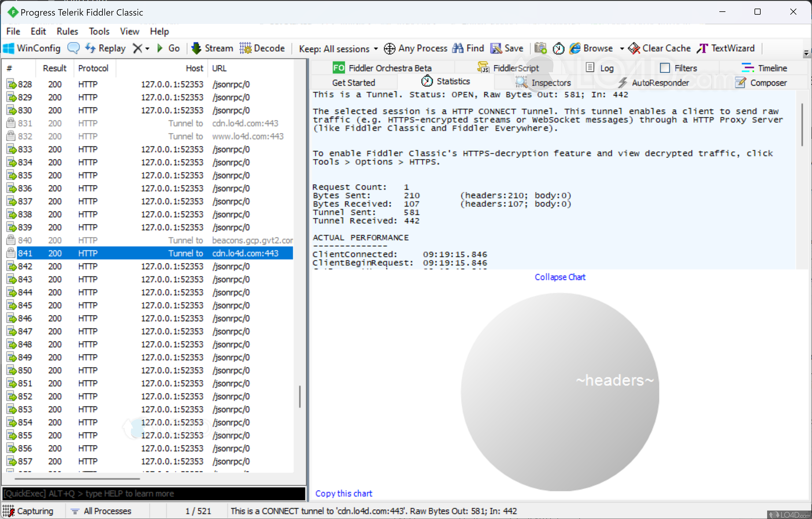The width and height of the screenshot is (812, 519).
Task: Open the AutoResponder tab
Action: 654,83
